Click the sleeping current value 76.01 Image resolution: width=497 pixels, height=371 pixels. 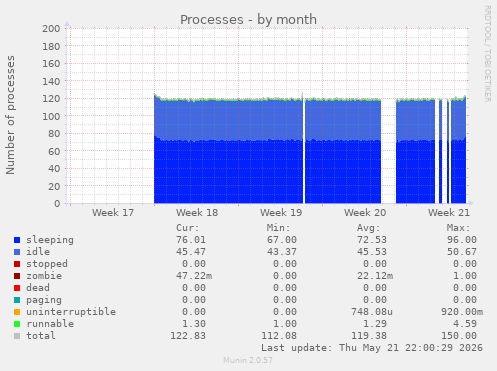[x=191, y=240]
